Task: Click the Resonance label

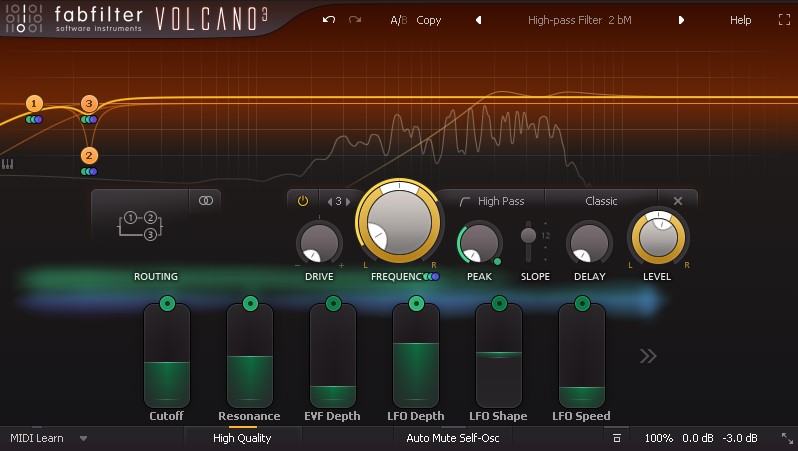Action: tap(249, 416)
